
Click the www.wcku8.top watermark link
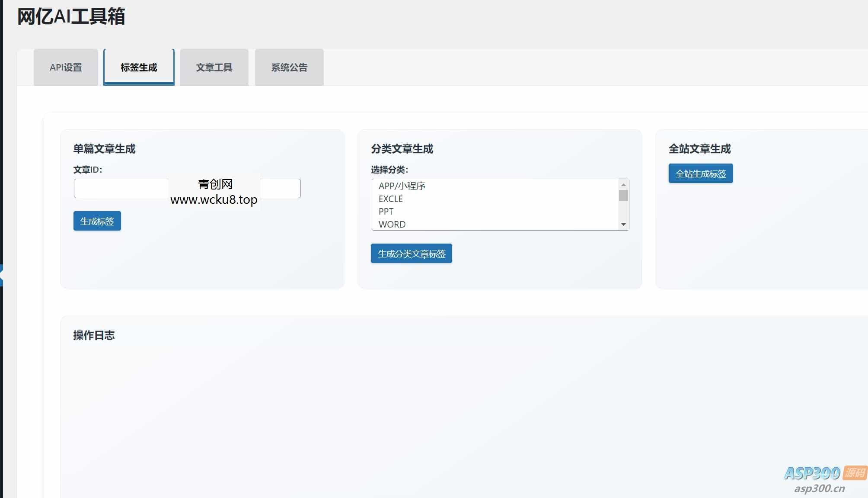tap(214, 199)
